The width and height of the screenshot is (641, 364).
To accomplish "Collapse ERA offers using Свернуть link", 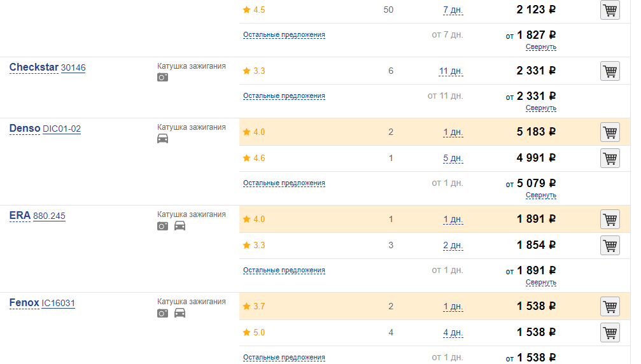I will (x=541, y=282).
